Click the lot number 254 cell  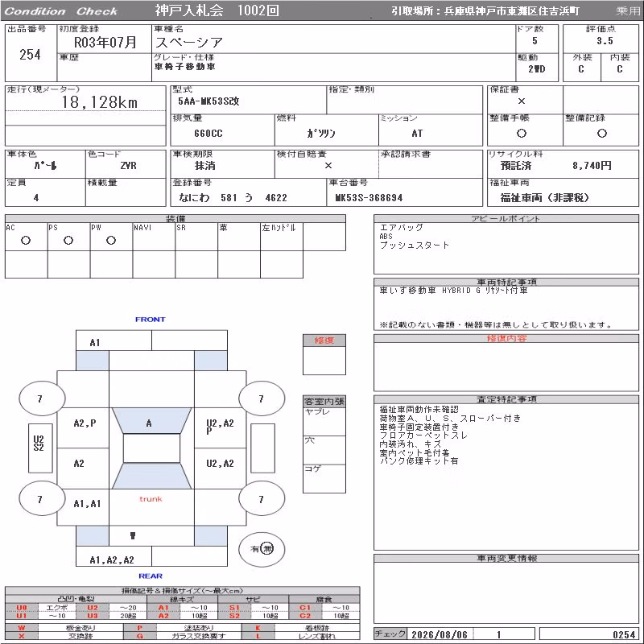coord(31,54)
